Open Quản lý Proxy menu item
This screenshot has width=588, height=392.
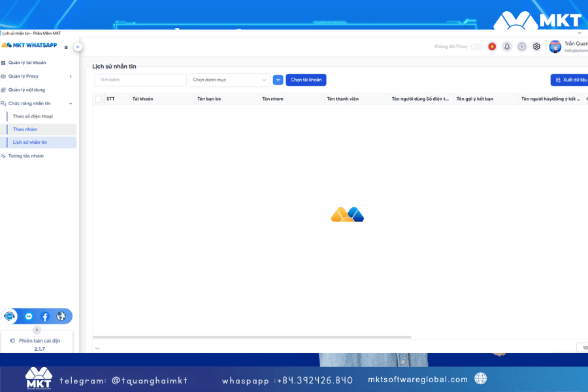pos(24,76)
